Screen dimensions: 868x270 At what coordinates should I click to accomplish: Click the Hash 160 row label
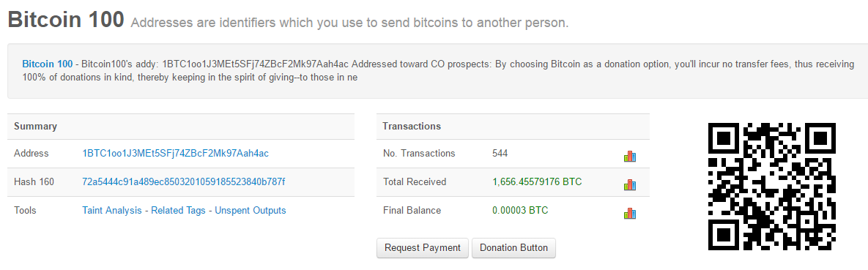click(34, 182)
